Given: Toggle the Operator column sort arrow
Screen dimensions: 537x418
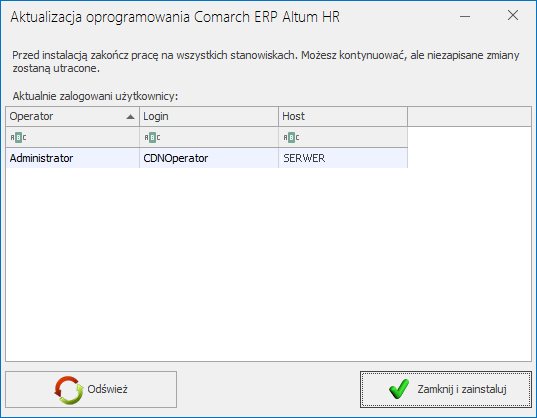Looking at the screenshot, I should (130, 117).
